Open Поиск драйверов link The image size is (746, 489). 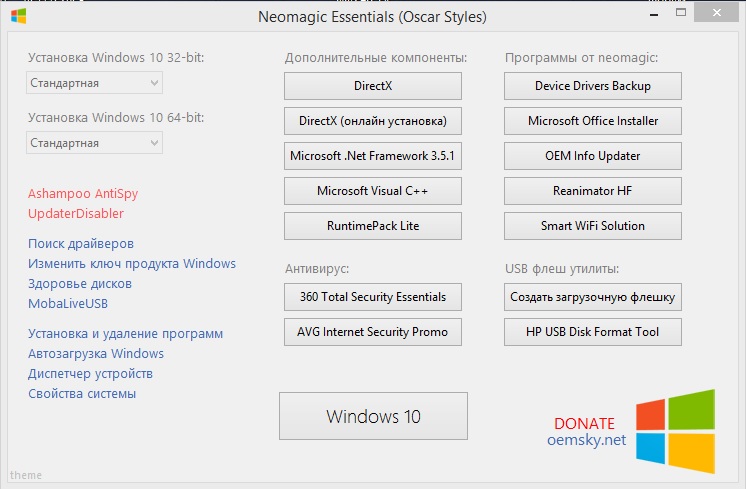81,243
